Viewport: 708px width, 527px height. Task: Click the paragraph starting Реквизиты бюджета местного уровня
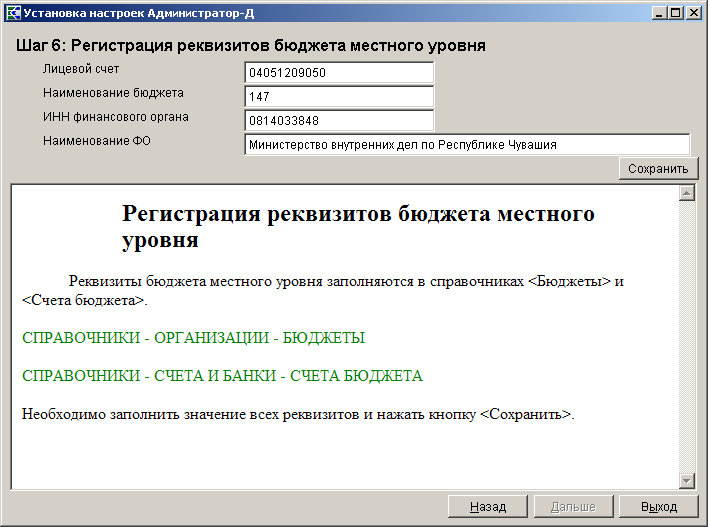coord(323,291)
